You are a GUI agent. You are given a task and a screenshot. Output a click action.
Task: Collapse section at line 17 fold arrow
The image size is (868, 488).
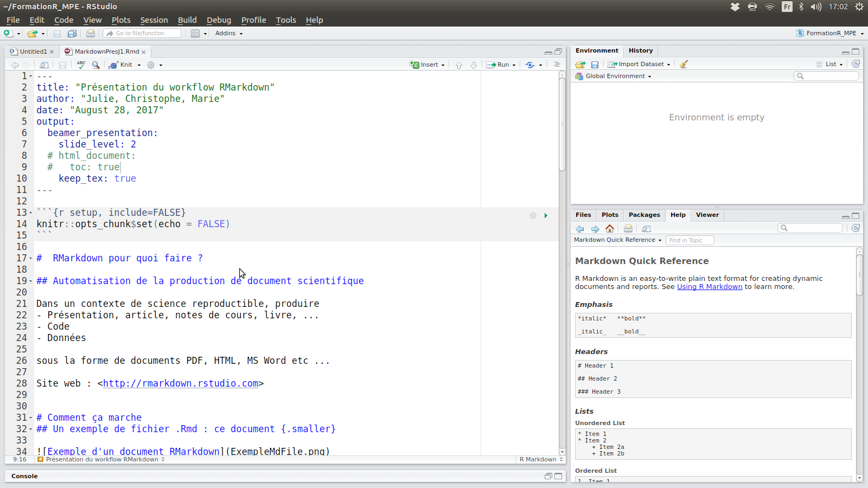pos(30,259)
